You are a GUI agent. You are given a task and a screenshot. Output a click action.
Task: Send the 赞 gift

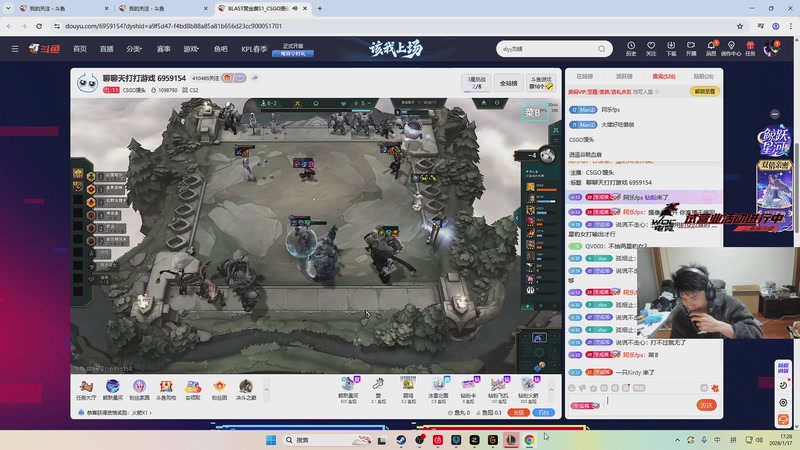point(378,390)
